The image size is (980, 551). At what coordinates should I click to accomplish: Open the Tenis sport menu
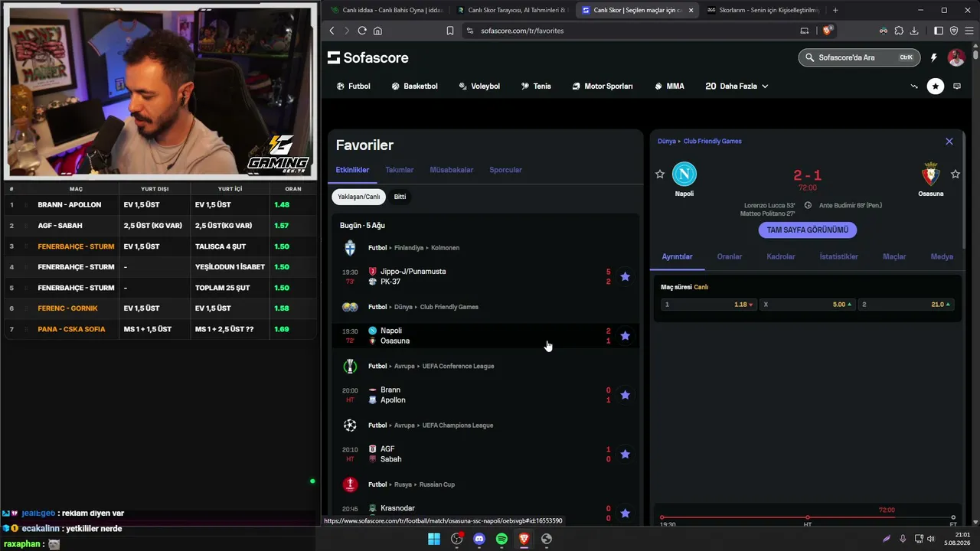coord(536,86)
